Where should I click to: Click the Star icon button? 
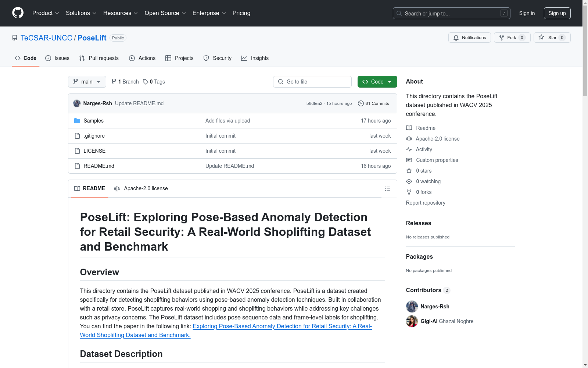tap(541, 38)
